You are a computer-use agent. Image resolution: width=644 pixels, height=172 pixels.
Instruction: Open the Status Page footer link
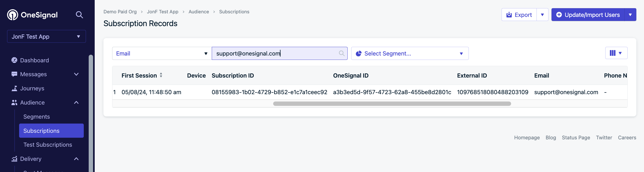point(576,138)
